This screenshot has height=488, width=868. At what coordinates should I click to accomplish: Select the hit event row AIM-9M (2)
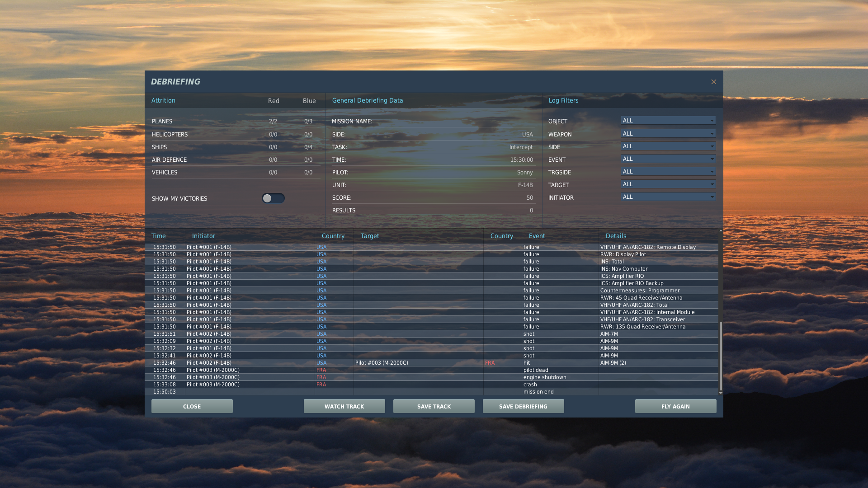(x=431, y=363)
